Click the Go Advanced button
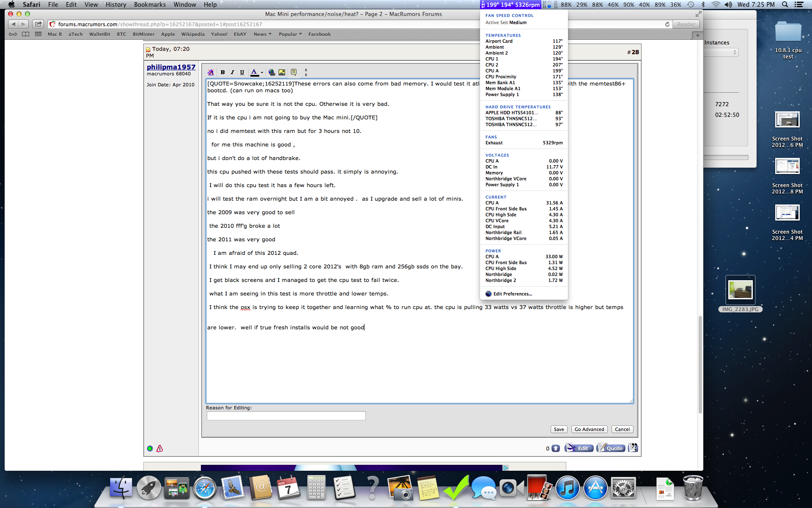812x508 pixels. click(x=589, y=429)
